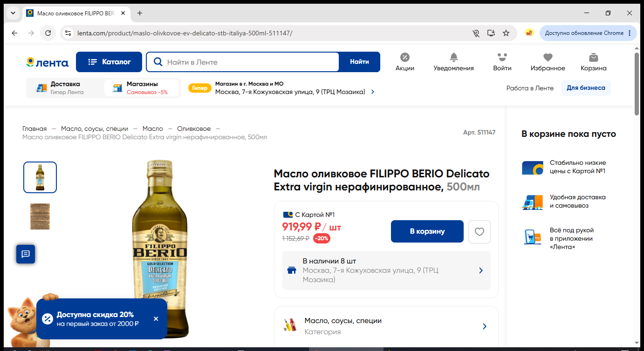
Task: Click the store icon next to В наличии
Action: (292, 270)
